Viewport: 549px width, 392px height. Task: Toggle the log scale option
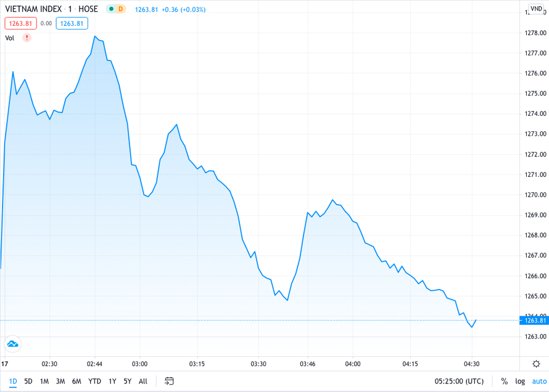520,382
